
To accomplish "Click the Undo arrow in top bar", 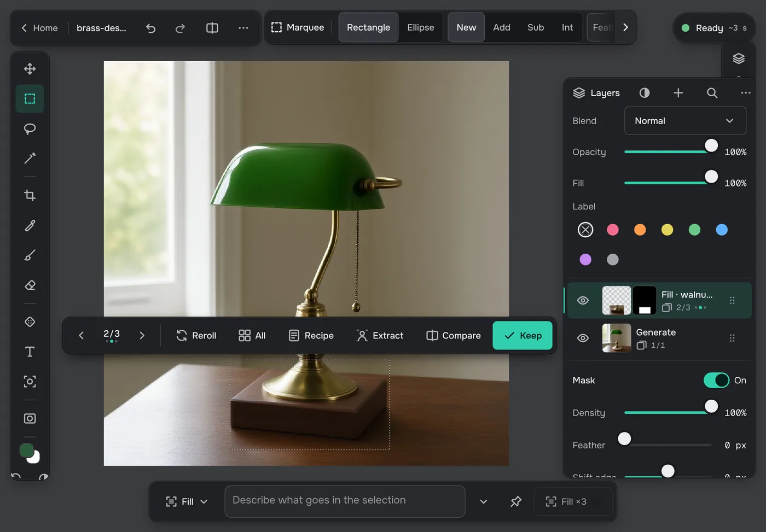I will [x=151, y=28].
